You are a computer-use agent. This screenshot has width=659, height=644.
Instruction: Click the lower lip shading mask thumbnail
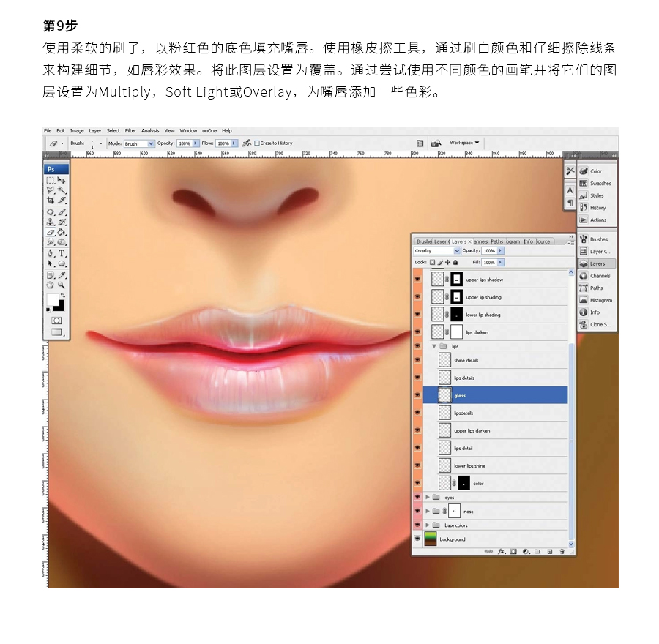coord(456,314)
